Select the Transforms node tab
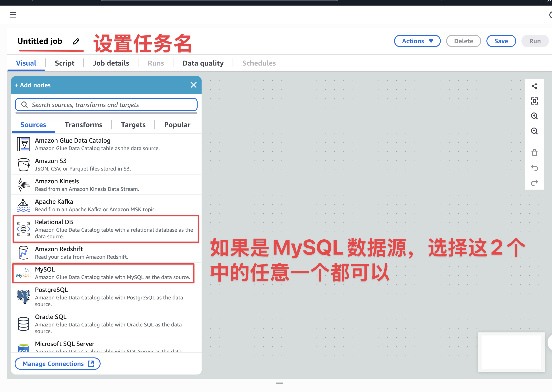 tap(83, 125)
